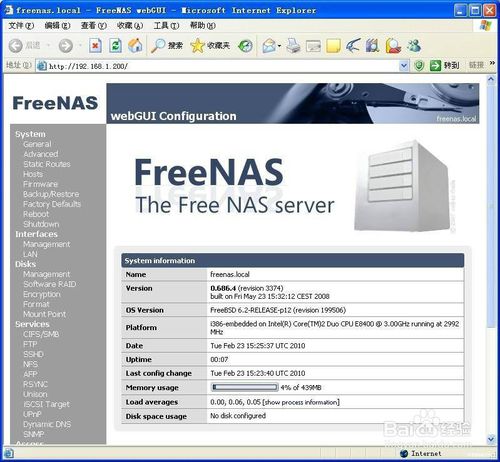Open Favorites with the star icon

[x=210, y=46]
